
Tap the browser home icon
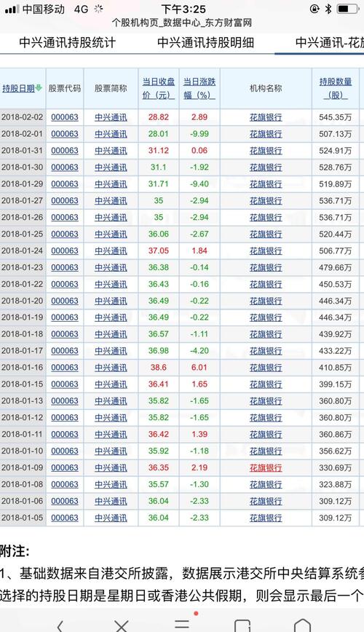click(x=302, y=625)
